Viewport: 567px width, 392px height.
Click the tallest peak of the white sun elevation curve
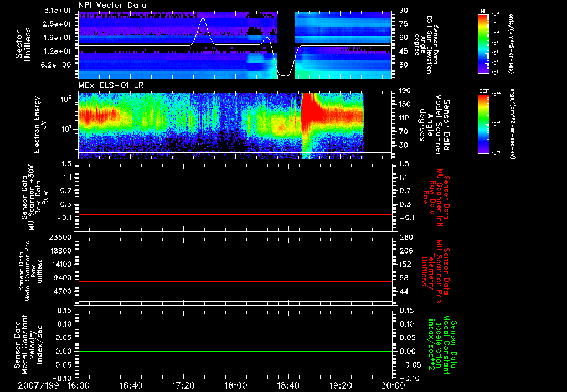(203, 19)
